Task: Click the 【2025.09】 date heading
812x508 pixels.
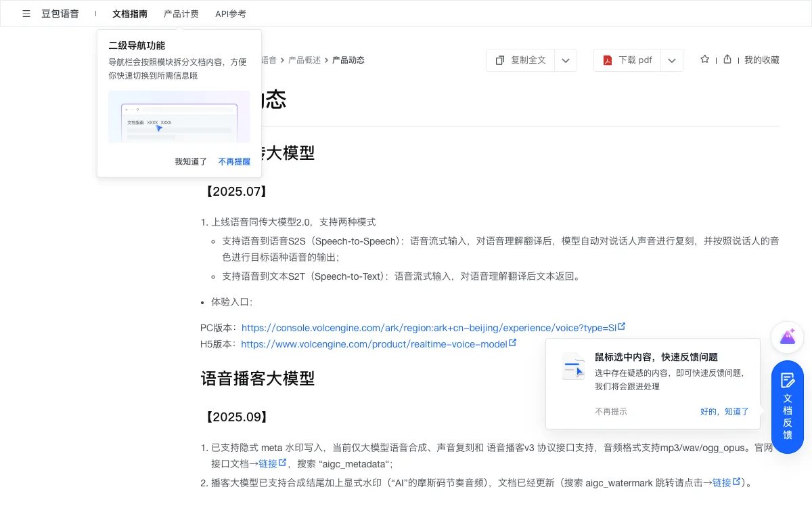Action: 235,417
